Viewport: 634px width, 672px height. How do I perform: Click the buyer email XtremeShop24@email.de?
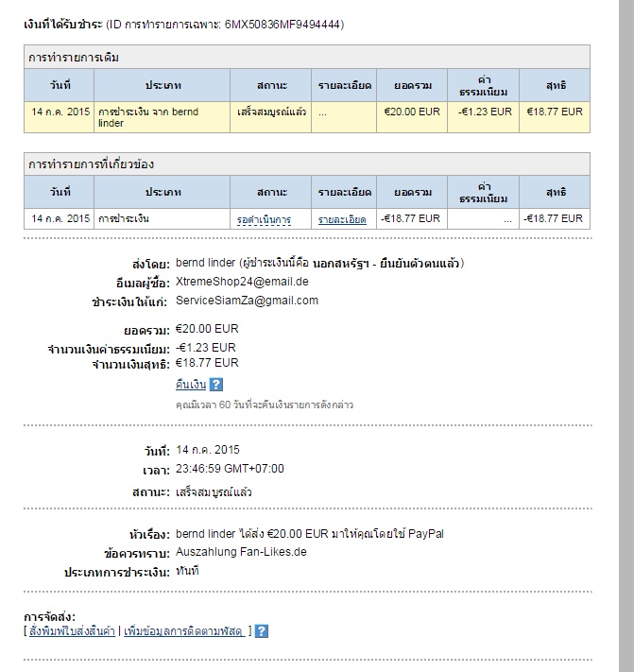pyautogui.click(x=243, y=282)
